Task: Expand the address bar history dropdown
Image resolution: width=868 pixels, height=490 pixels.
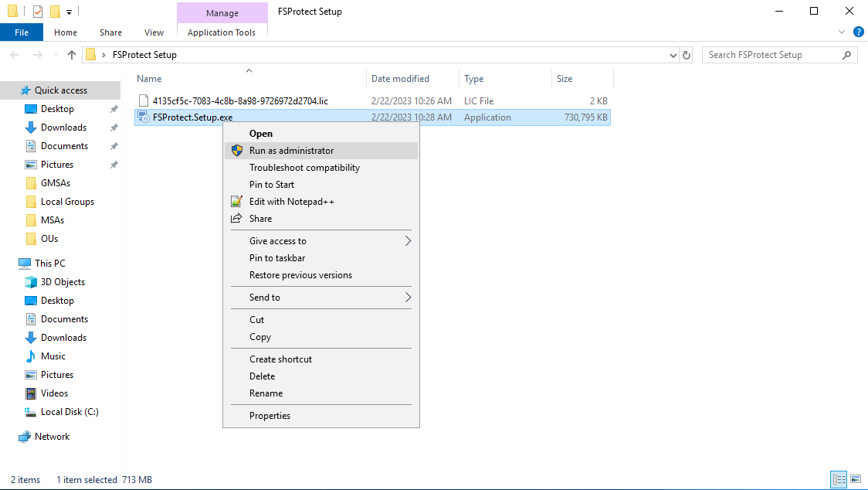Action: pyautogui.click(x=673, y=55)
